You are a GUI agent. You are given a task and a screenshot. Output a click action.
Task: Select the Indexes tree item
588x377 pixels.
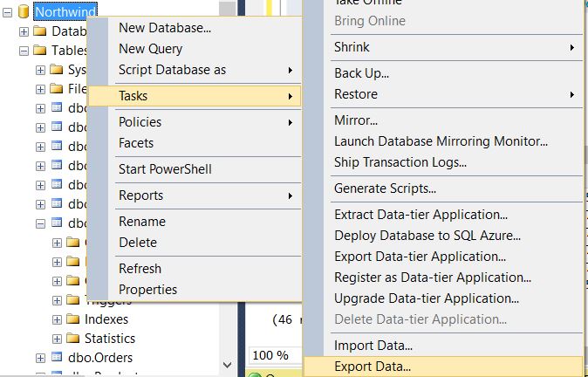(106, 319)
